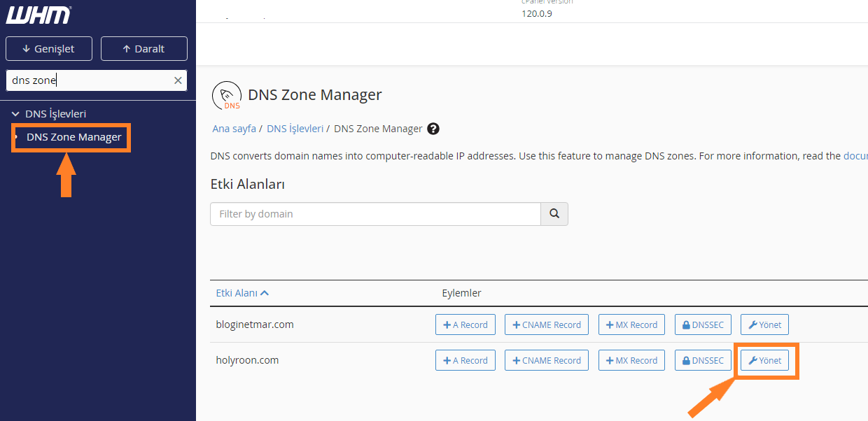The width and height of the screenshot is (868, 421).
Task: Click the Genişlet expand-all button
Action: click(48, 49)
